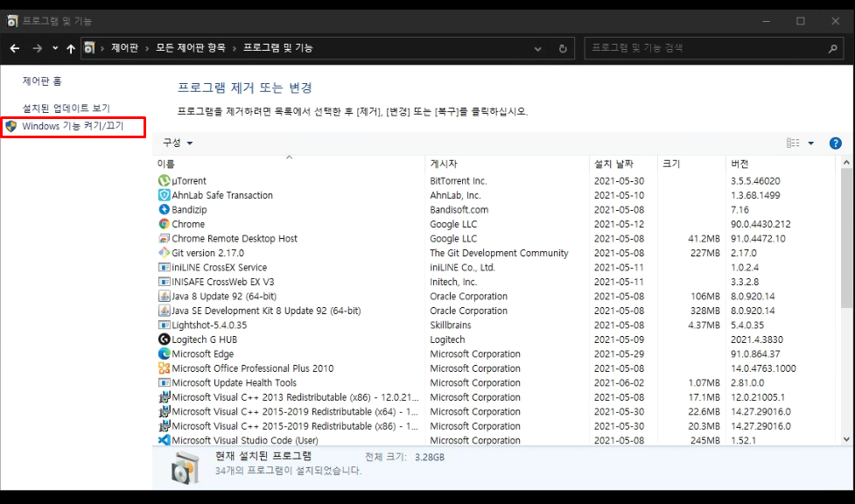Click the Bandisoft.com publisher cell
The height and width of the screenshot is (504, 855).
coord(459,209)
